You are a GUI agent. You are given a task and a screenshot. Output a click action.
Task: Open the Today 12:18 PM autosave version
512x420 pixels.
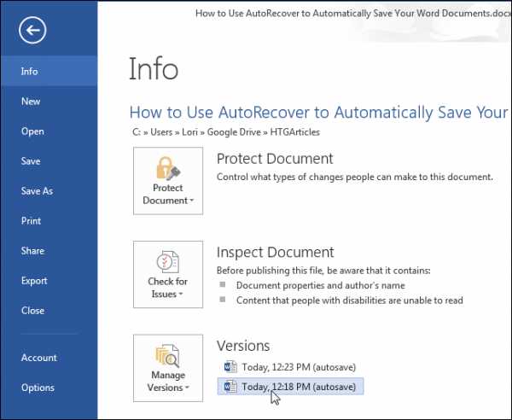click(290, 387)
